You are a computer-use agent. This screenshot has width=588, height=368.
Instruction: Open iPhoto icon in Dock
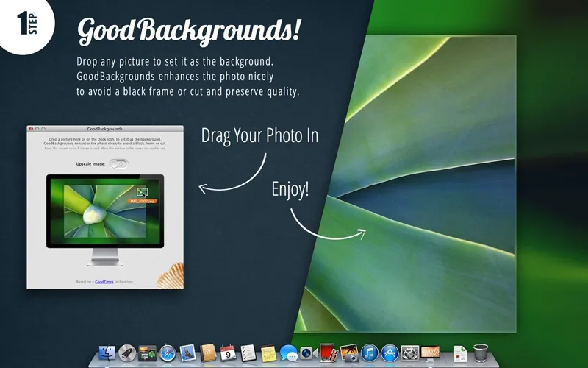click(x=350, y=353)
